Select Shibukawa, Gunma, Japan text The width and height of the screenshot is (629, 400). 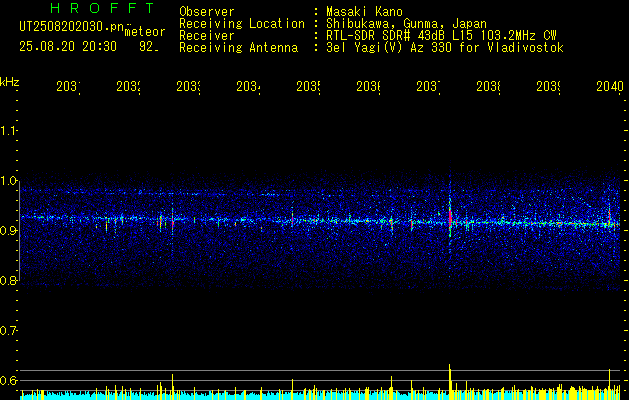click(406, 24)
